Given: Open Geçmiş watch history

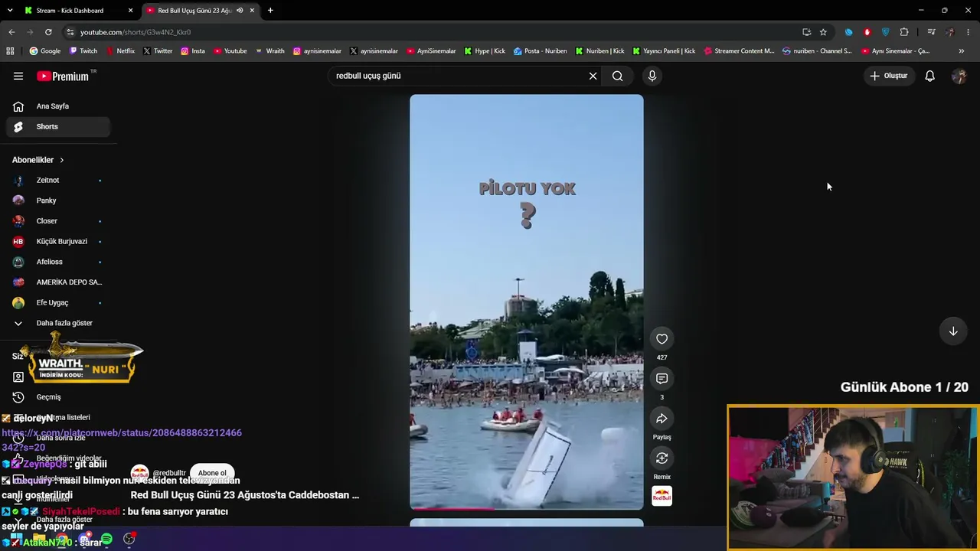Looking at the screenshot, I should pos(58,397).
